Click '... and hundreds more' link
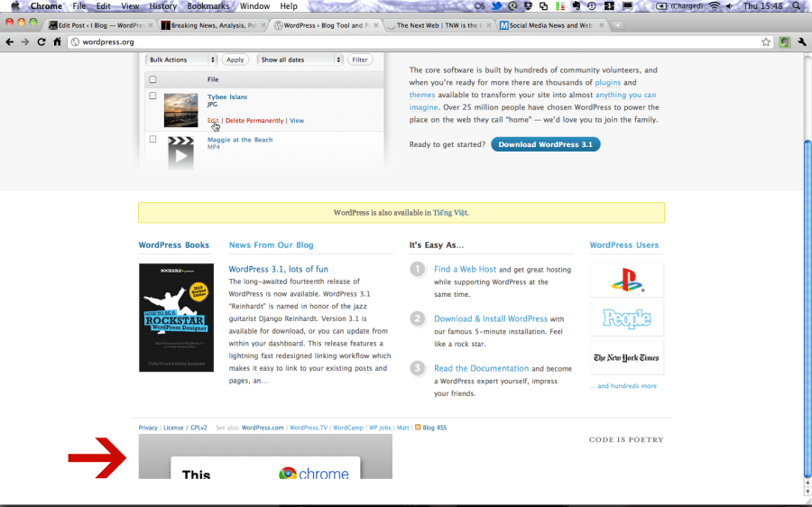Viewport: 812px width, 507px height. (623, 386)
